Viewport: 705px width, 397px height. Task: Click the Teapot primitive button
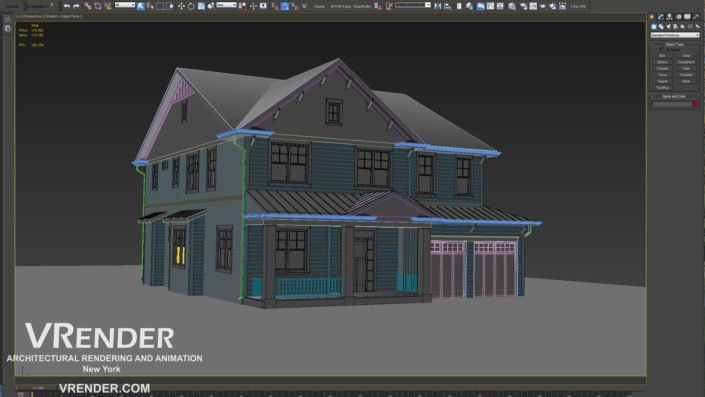coord(662,81)
